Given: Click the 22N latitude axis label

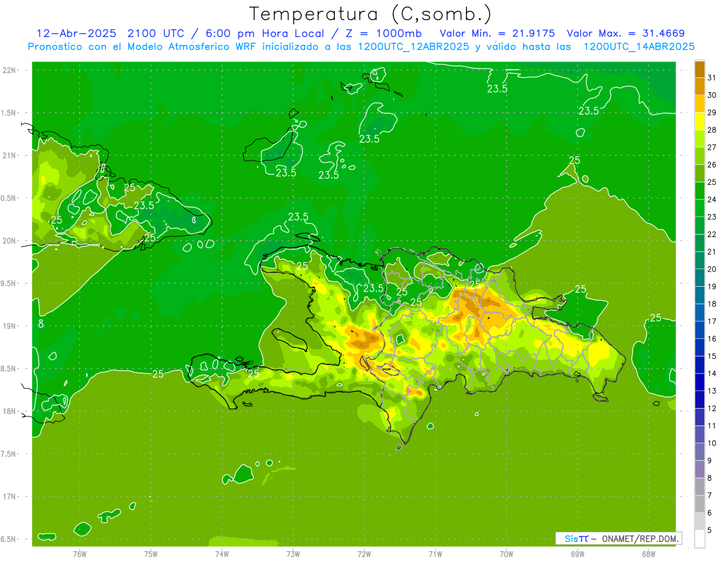Looking at the screenshot, I should click(x=9, y=70).
